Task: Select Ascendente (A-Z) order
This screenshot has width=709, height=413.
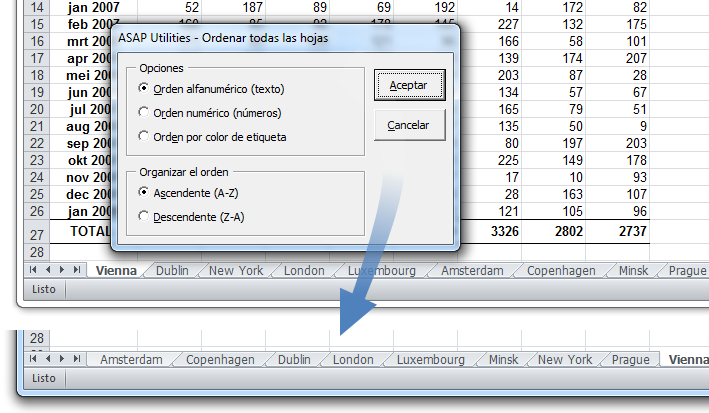Action: (x=188, y=193)
